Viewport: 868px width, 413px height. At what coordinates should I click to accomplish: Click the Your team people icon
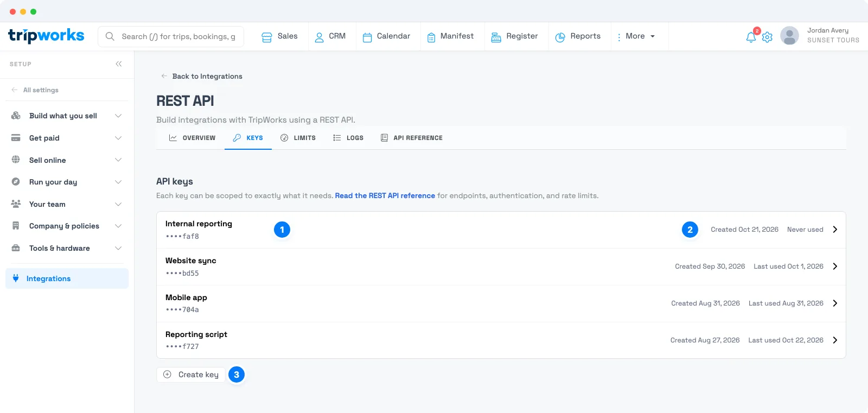click(16, 204)
